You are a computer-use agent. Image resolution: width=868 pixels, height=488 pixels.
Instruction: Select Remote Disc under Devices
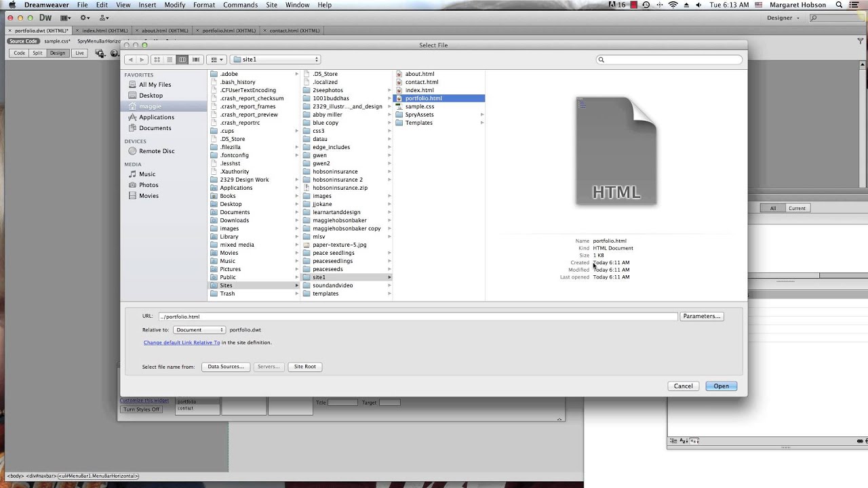pyautogui.click(x=157, y=151)
